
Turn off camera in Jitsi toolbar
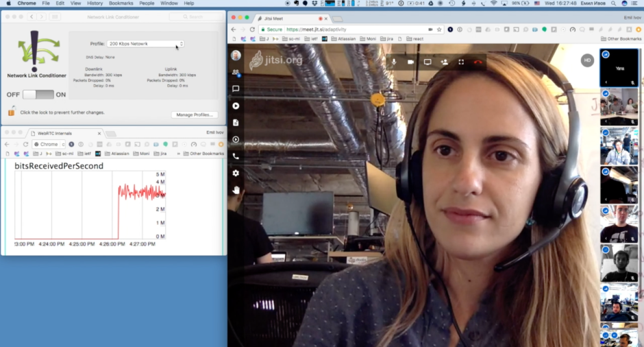[x=410, y=62]
